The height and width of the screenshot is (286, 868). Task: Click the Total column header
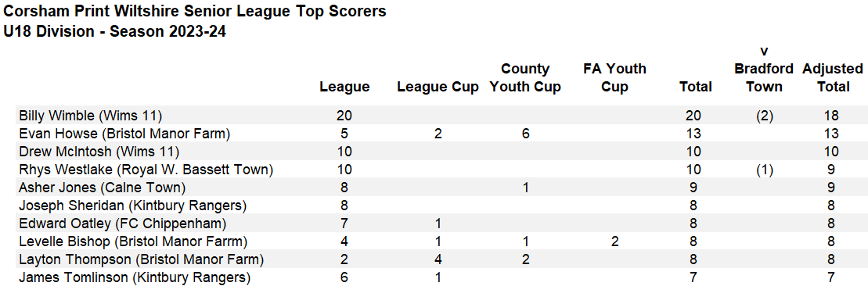point(696,87)
